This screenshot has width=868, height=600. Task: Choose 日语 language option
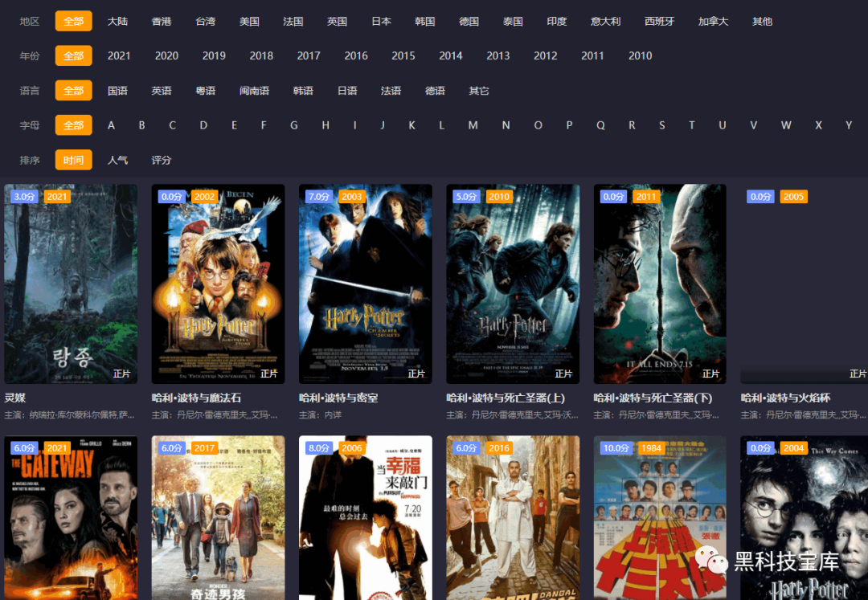click(347, 91)
